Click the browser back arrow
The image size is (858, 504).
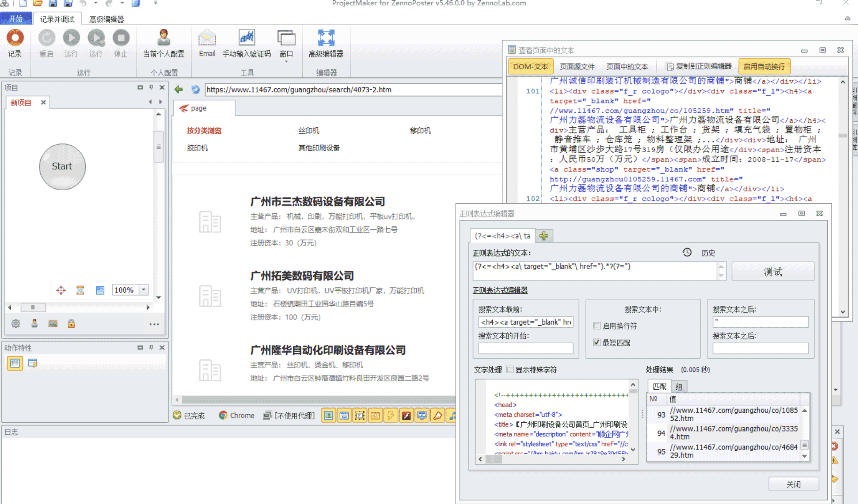point(178,89)
